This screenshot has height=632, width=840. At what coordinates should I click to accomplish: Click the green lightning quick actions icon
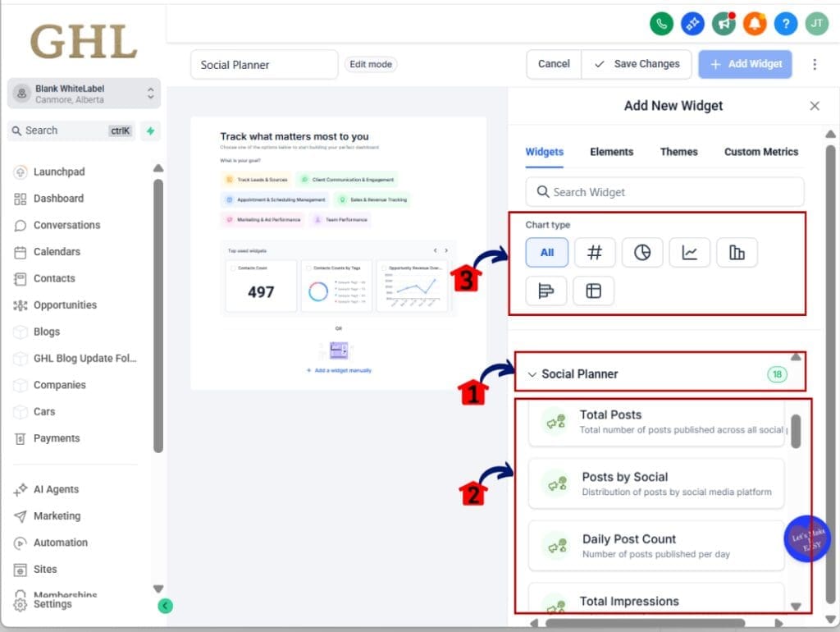pyautogui.click(x=151, y=131)
